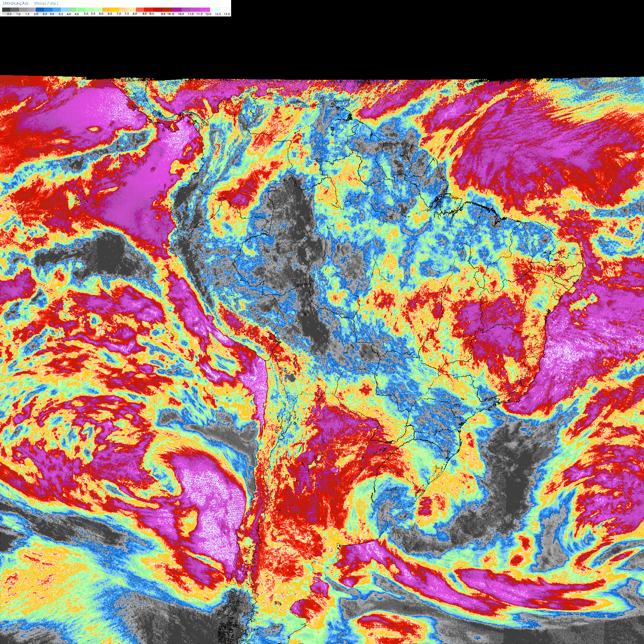This screenshot has width=644, height=644.
Task: Click the '5.0' scale value
Action: (86, 14)
